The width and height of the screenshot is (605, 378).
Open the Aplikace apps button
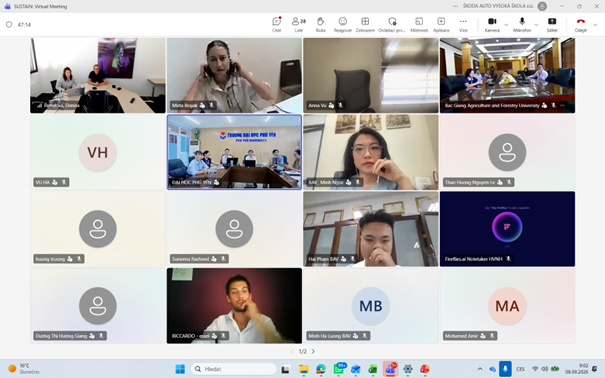pos(441,24)
